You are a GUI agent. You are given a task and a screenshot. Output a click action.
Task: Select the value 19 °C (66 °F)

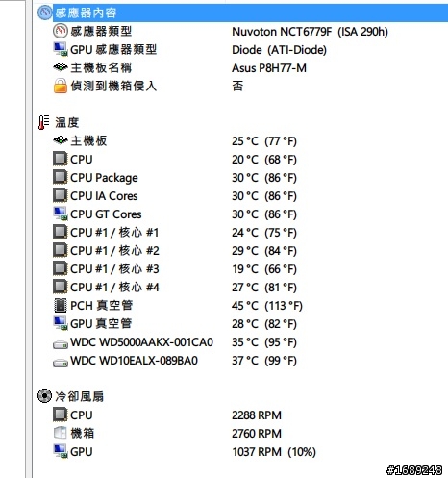click(264, 269)
